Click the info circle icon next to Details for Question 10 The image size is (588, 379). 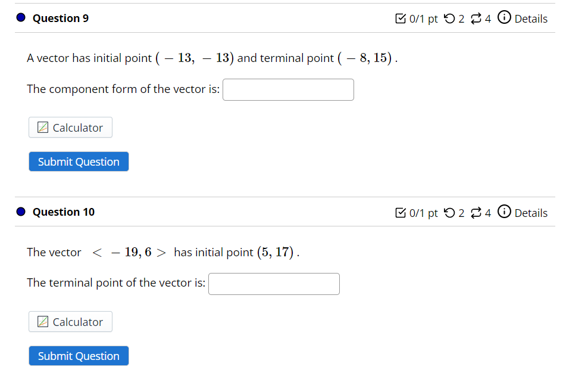click(504, 212)
